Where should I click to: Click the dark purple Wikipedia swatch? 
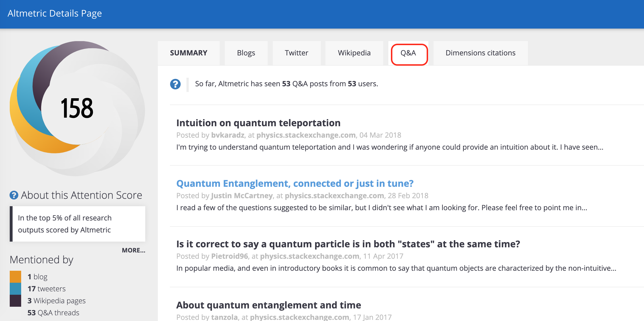(x=15, y=300)
